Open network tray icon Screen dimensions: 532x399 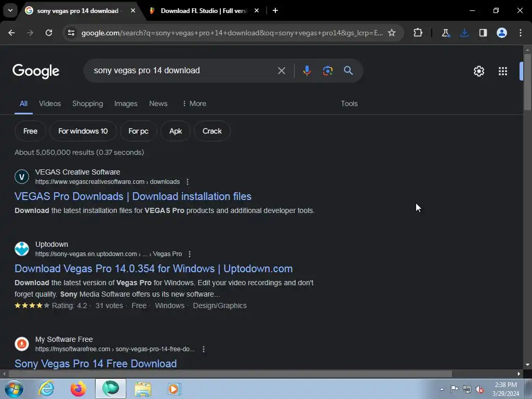point(467,390)
